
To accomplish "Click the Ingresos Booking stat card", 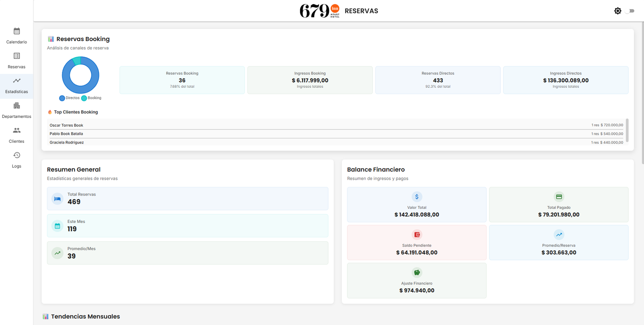I will click(x=310, y=80).
